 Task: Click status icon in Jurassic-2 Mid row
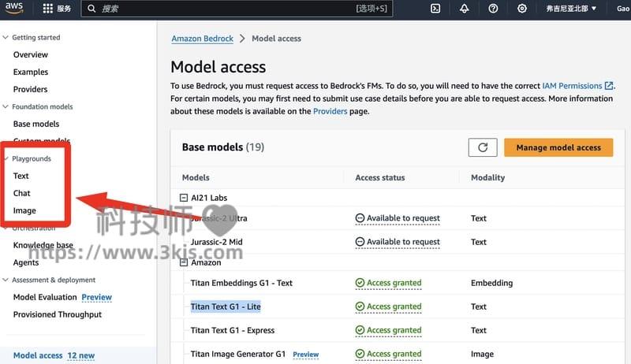pyautogui.click(x=360, y=242)
